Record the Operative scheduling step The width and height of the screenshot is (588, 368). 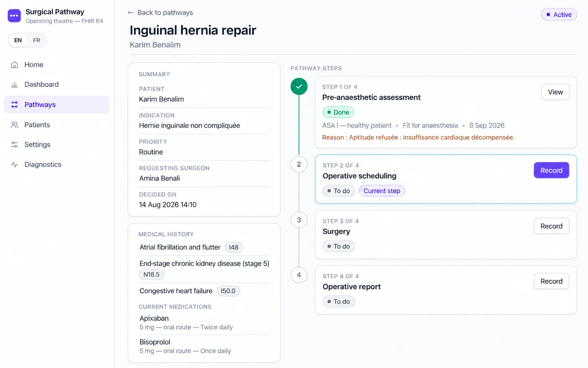[x=551, y=170]
